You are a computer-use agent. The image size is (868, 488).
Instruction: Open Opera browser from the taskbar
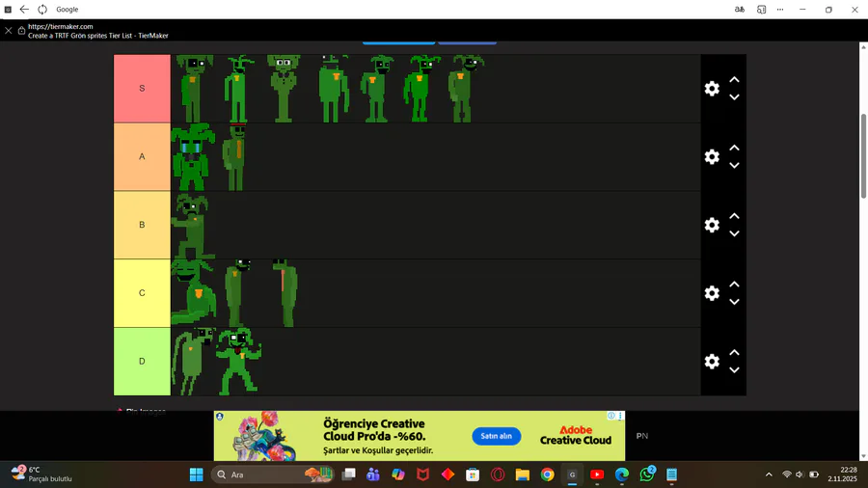pyautogui.click(x=498, y=474)
